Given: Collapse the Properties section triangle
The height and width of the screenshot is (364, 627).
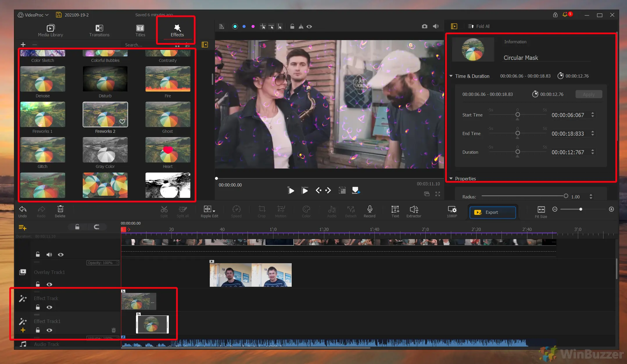Looking at the screenshot, I should (x=451, y=179).
